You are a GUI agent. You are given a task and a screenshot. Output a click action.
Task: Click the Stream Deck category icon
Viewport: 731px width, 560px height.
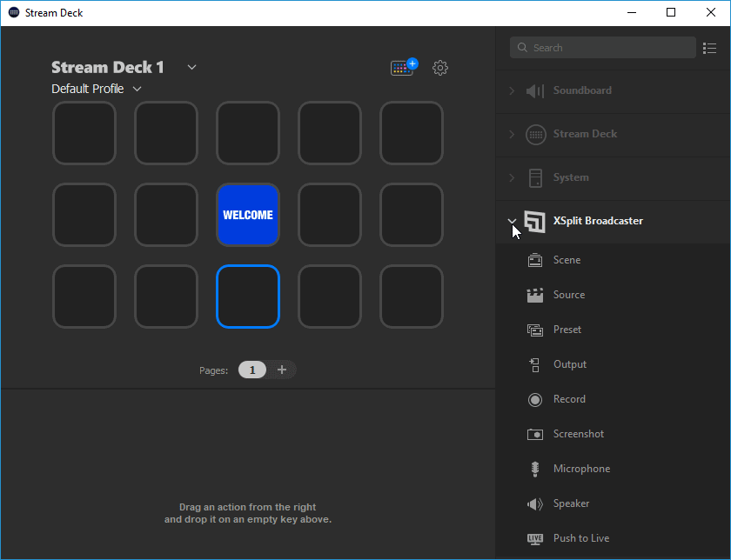pos(536,135)
